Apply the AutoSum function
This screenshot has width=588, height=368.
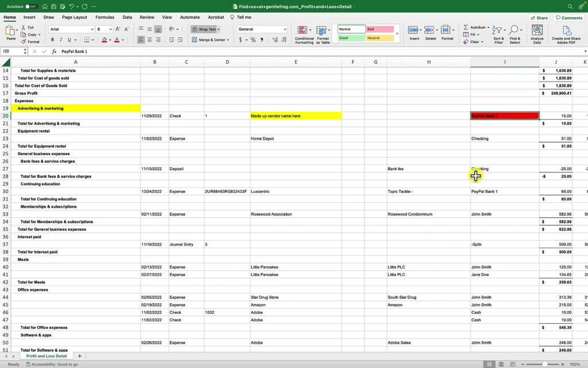477,27
